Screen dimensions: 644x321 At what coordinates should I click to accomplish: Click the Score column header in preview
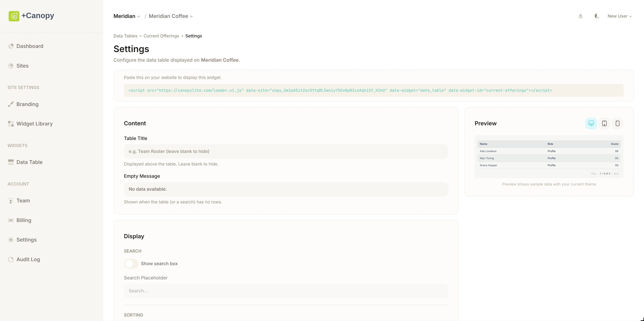click(615, 144)
